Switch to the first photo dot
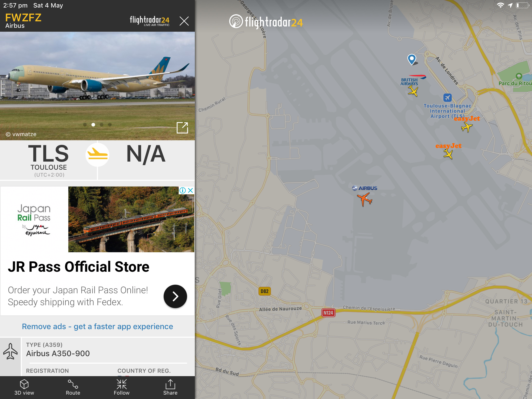Screen dimensions: 532x399 [x=85, y=125]
